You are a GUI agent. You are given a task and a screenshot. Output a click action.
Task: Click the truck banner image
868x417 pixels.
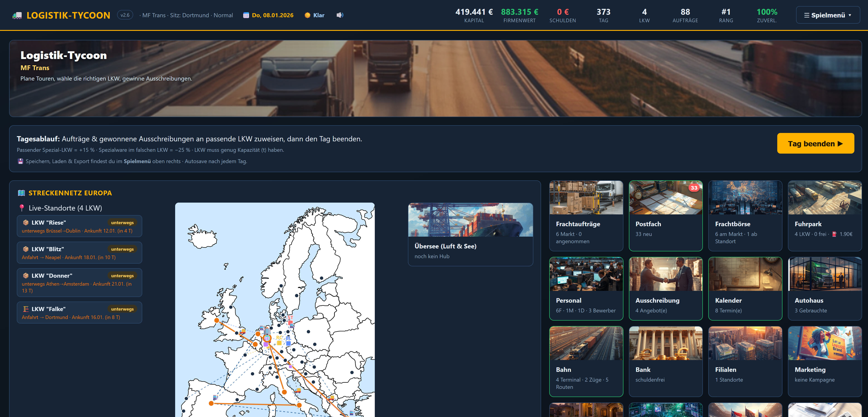[435, 78]
